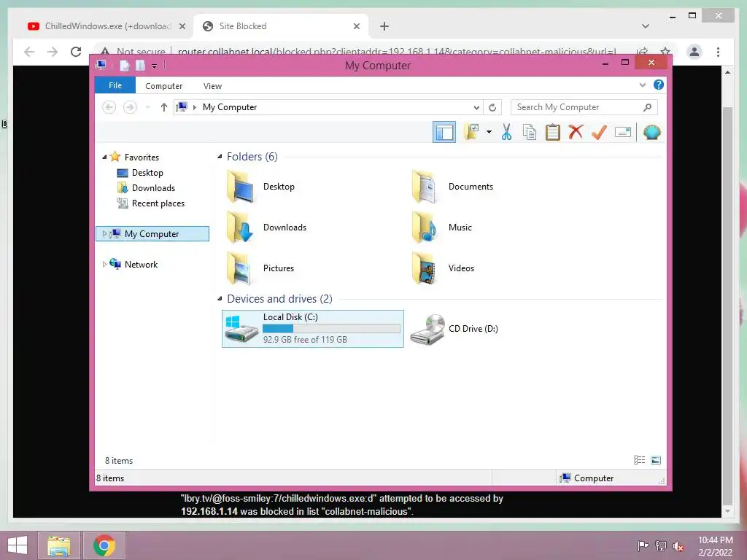Open the View ribbon tab
Viewport: 747px width, 560px height.
(212, 86)
